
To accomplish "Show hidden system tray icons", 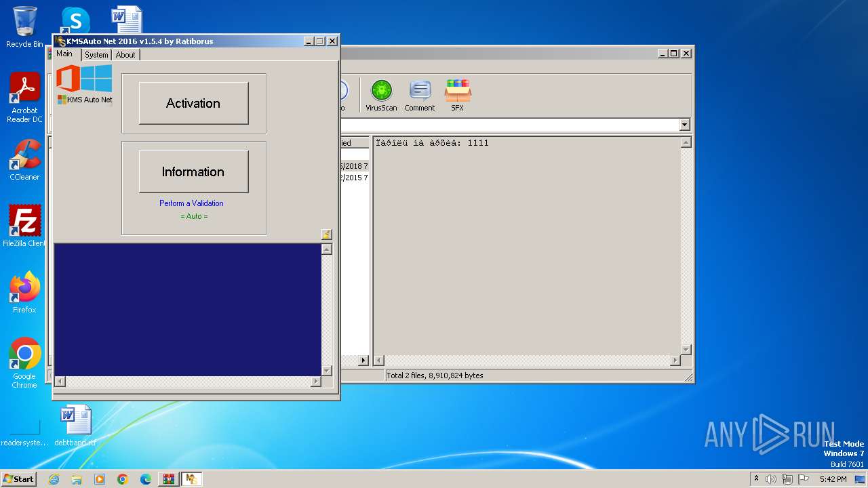I will 757,479.
